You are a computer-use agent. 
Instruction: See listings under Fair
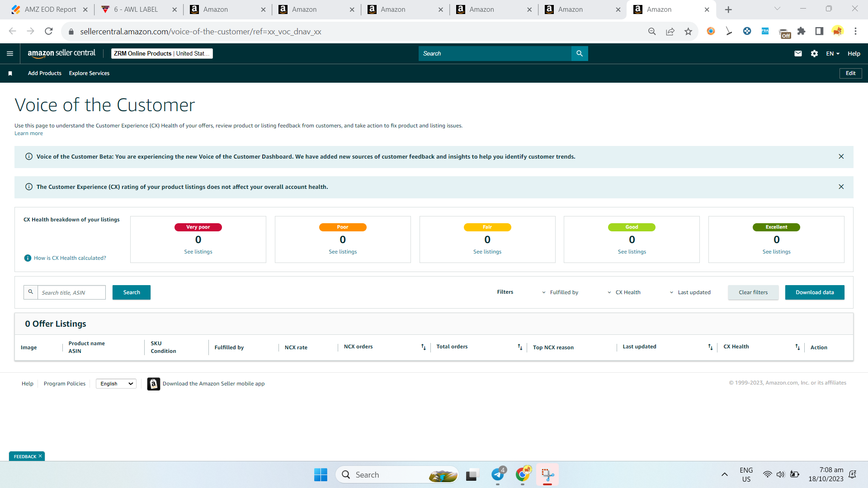tap(487, 252)
